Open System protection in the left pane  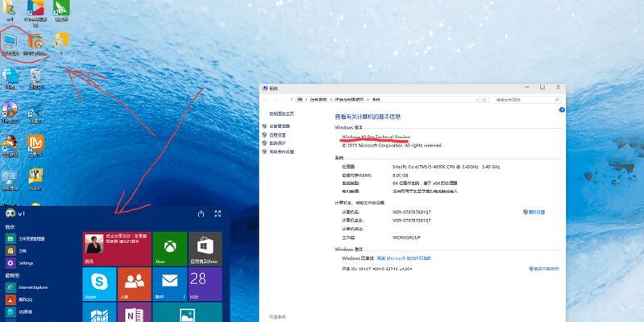(x=277, y=143)
